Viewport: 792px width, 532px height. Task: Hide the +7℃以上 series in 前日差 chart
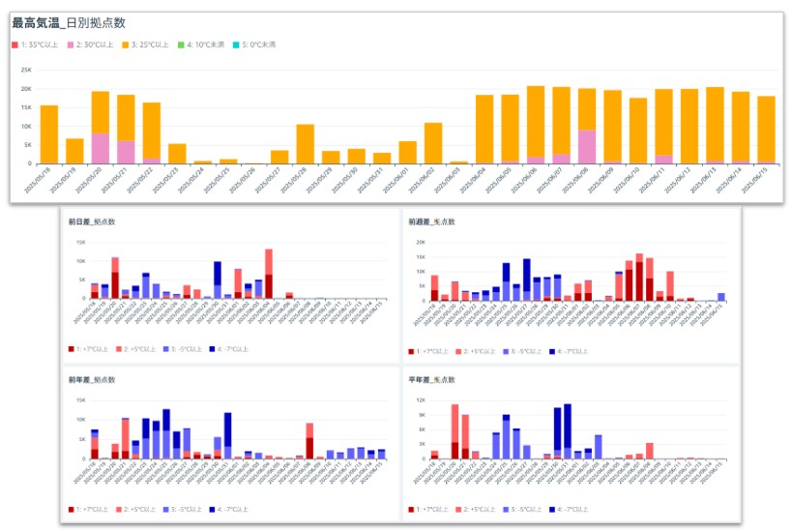click(x=93, y=348)
